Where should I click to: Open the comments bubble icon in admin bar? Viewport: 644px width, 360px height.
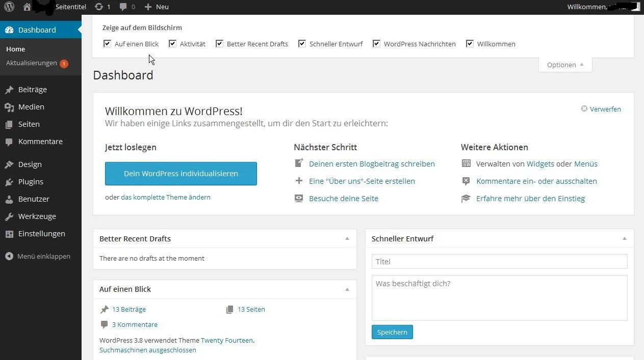pyautogui.click(x=123, y=7)
